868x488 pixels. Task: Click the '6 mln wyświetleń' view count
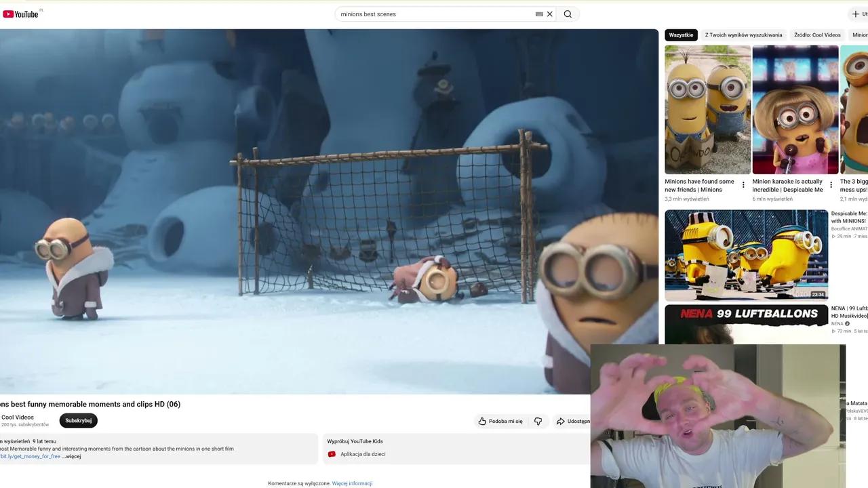pos(772,199)
